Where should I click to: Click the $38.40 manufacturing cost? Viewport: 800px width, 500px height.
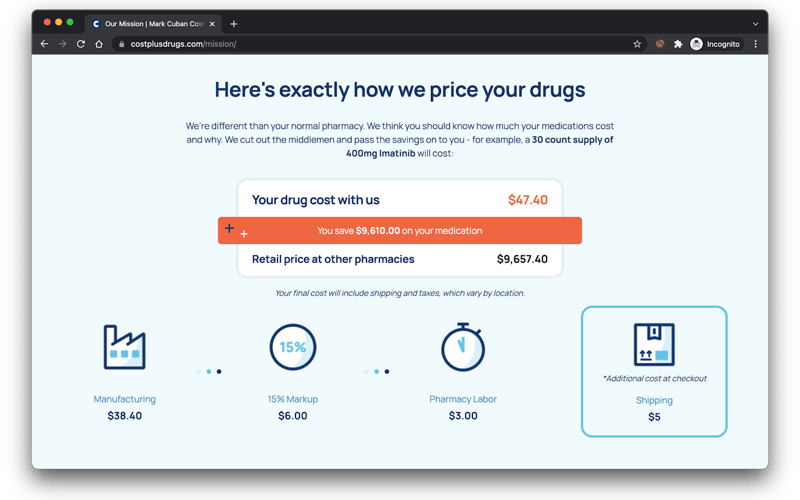tap(124, 416)
